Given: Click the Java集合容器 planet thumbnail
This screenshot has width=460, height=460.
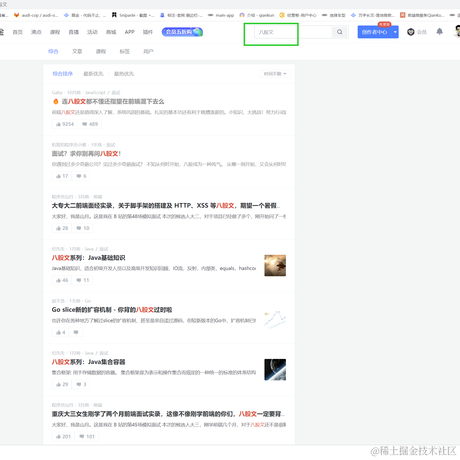Looking at the screenshot, I should point(275,370).
